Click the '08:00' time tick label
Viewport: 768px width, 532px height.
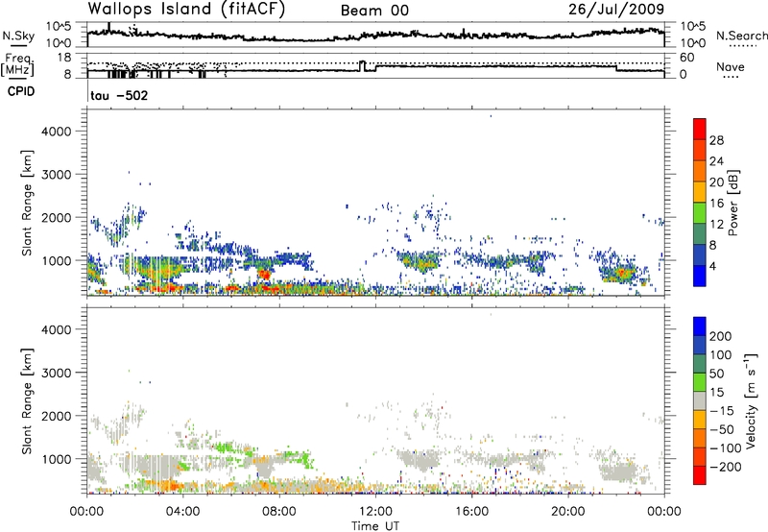[x=279, y=512]
